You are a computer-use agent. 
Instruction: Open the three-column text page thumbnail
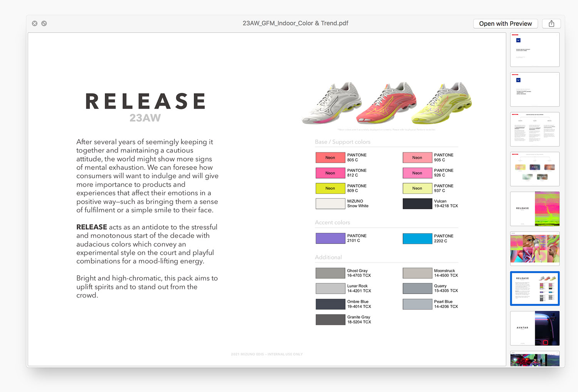(534, 129)
